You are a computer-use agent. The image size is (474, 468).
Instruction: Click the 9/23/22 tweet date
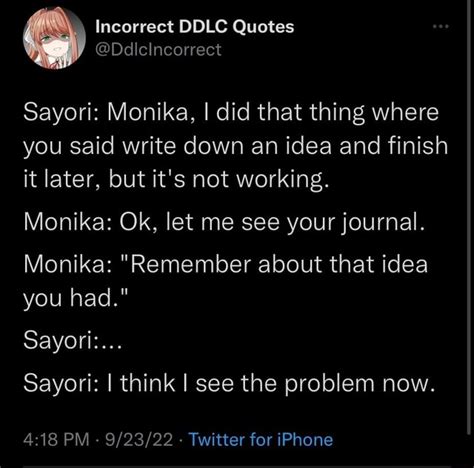pyautogui.click(x=139, y=439)
